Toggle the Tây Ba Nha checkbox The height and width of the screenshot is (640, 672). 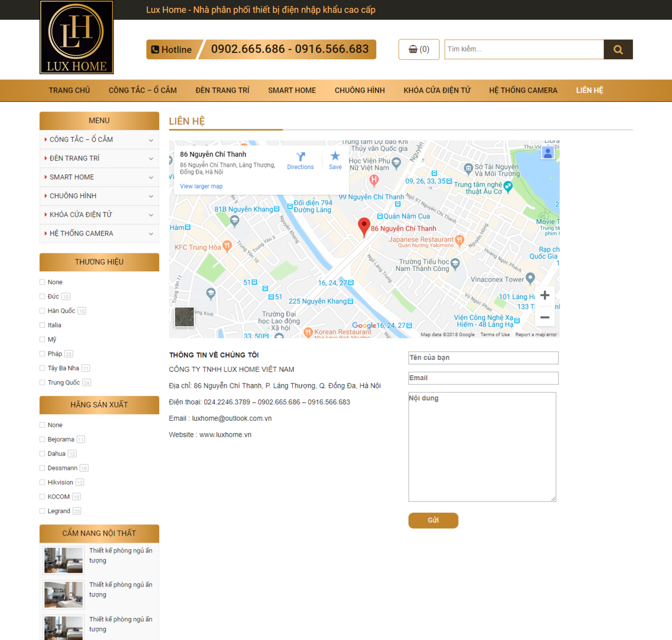pyautogui.click(x=42, y=368)
